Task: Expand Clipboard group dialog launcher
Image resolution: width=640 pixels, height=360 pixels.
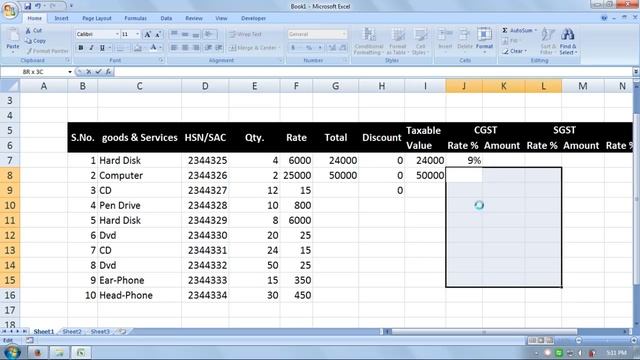Action: (x=68, y=60)
